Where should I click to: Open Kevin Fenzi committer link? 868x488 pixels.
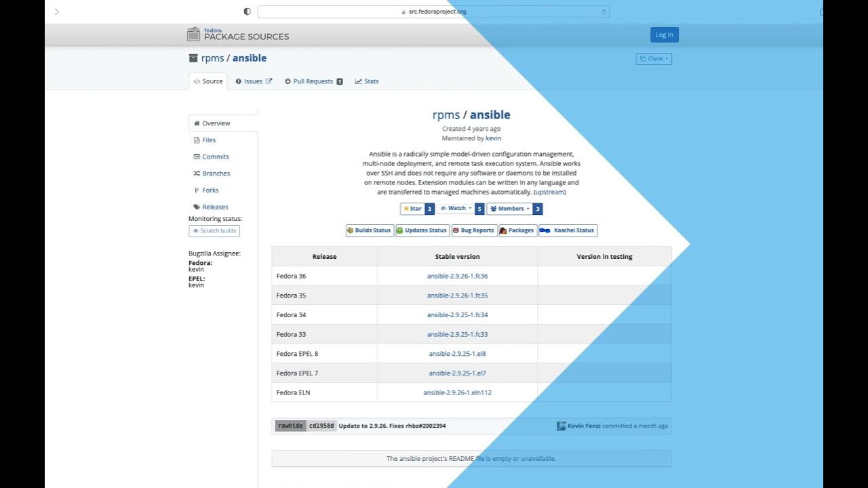[x=584, y=426]
